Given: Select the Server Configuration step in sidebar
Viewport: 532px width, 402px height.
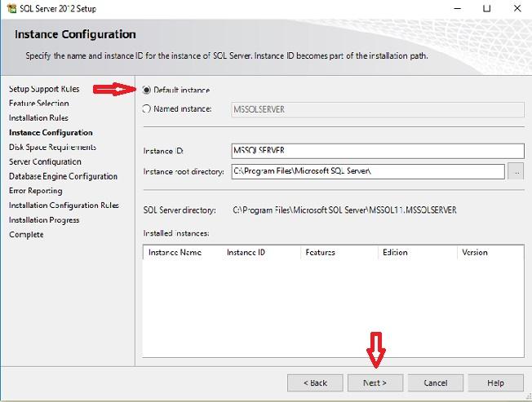Looking at the screenshot, I should click(45, 162).
